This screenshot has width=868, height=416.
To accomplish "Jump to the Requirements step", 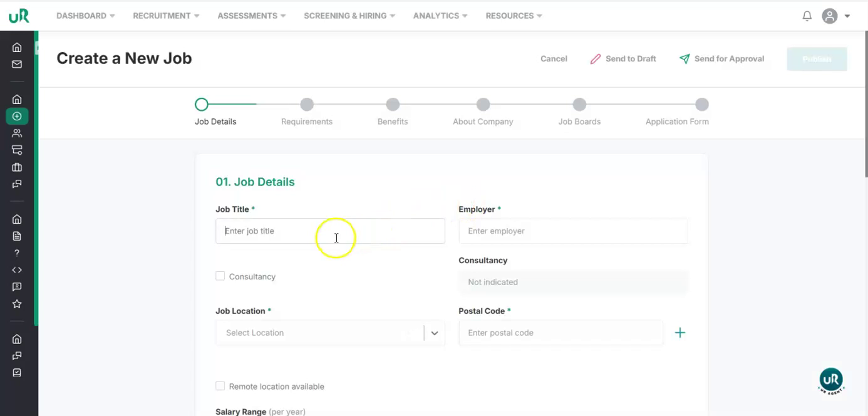I will (x=307, y=105).
